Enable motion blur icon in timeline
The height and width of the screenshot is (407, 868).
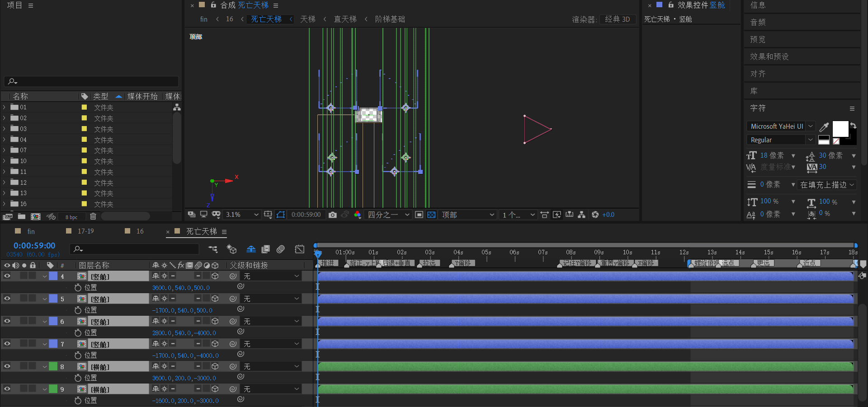pos(281,249)
